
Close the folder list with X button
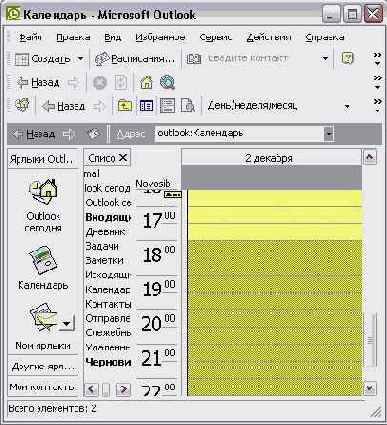123,158
